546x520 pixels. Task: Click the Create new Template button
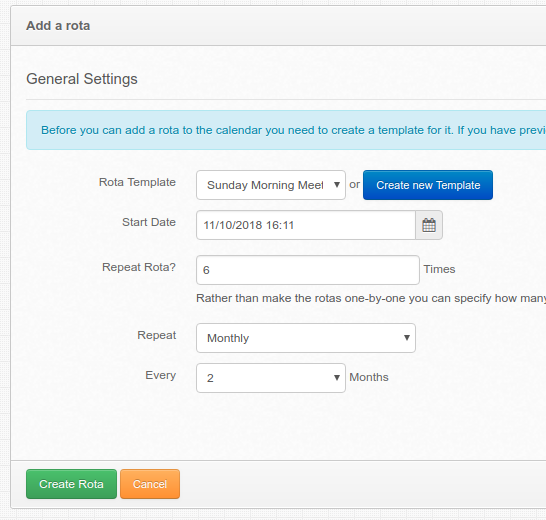(428, 185)
